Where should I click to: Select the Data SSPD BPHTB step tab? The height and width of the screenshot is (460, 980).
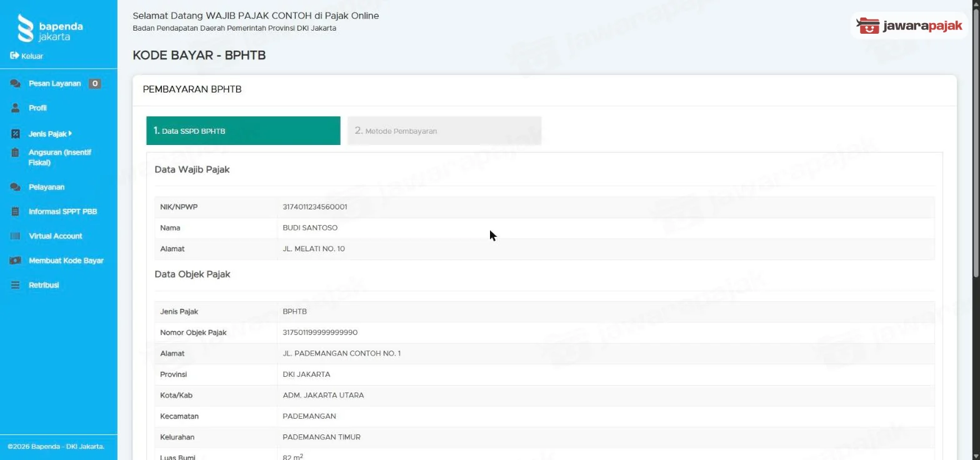tap(243, 131)
